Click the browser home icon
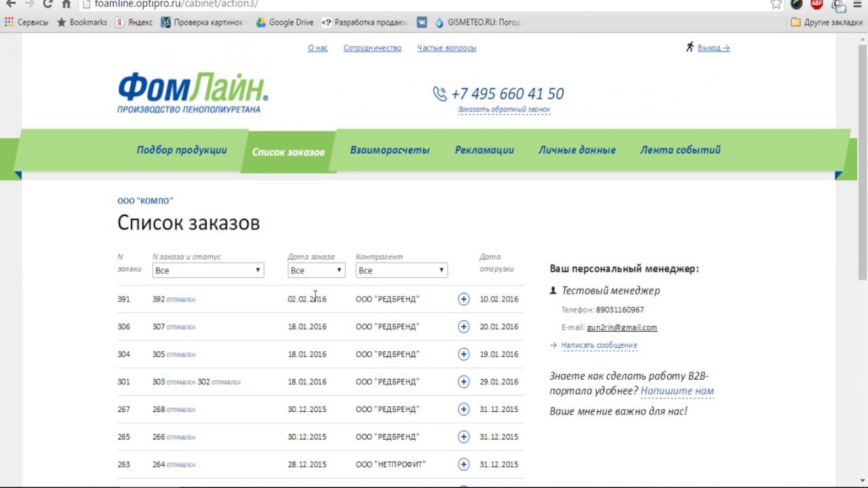This screenshot has height=488, width=868. pyautogui.click(x=66, y=4)
